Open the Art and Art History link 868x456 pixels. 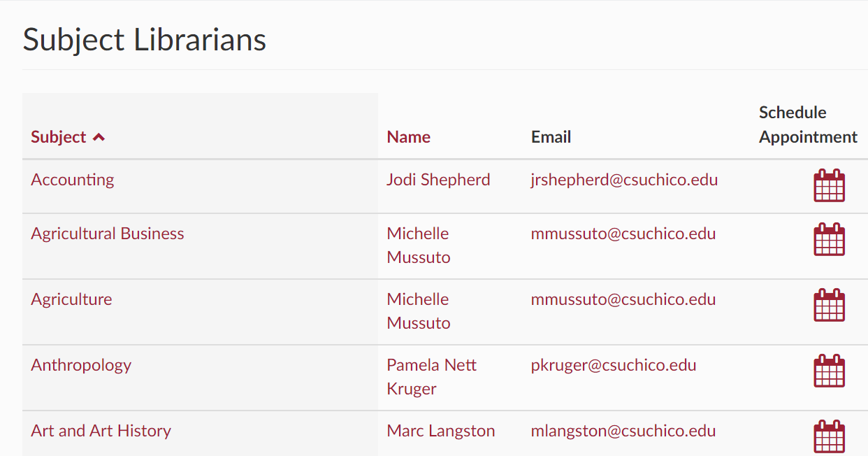(101, 431)
